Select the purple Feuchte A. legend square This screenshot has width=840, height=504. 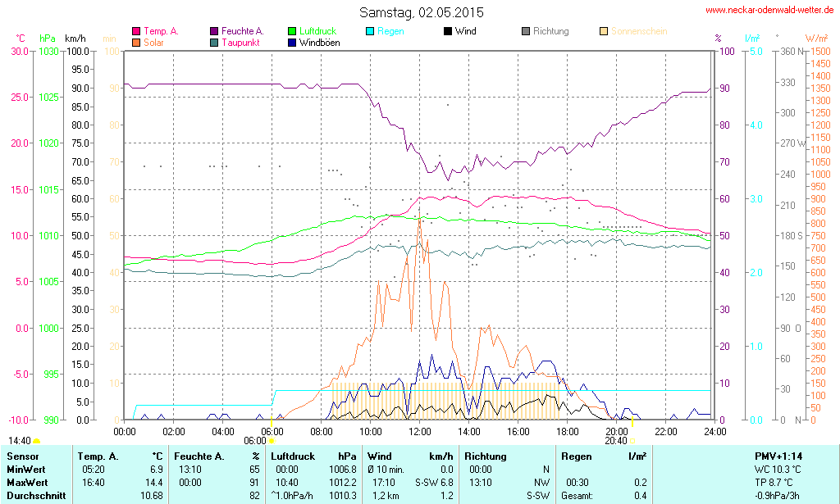click(x=214, y=31)
